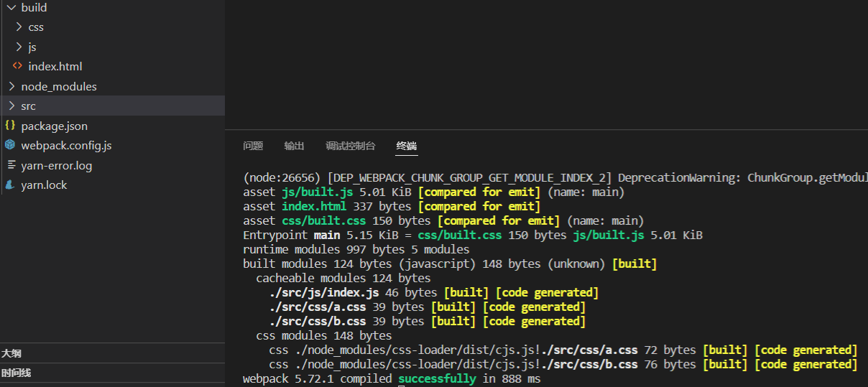Viewport: 868px width, 387px height.
Task: Select the node_modules folder label
Action: click(x=59, y=86)
